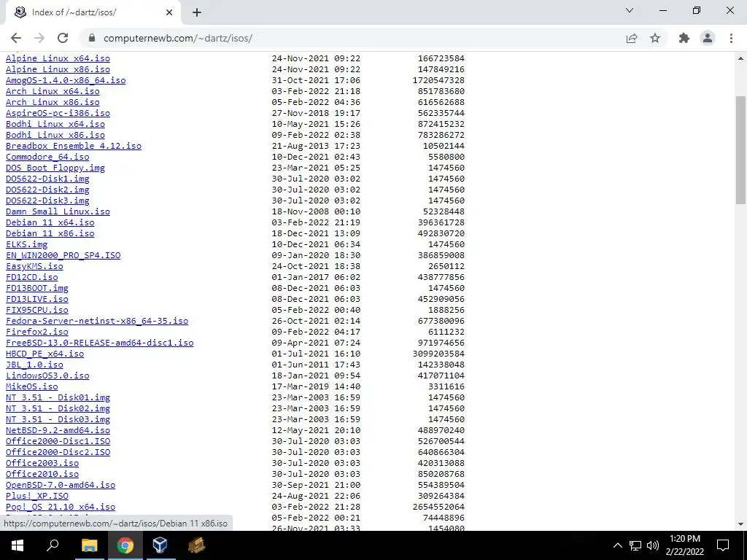Viewport: 747px width, 560px height.
Task: Open the network tray icon
Action: click(x=635, y=545)
